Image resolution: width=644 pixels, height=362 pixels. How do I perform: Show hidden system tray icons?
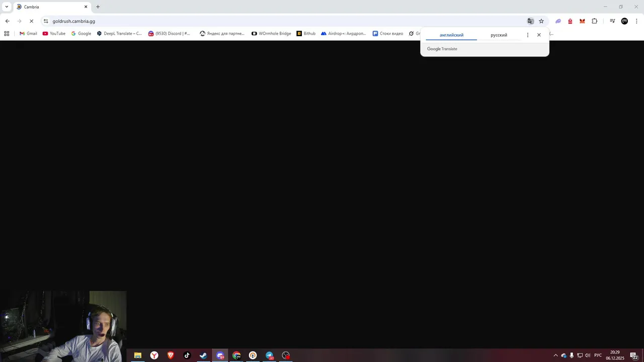(x=555, y=355)
